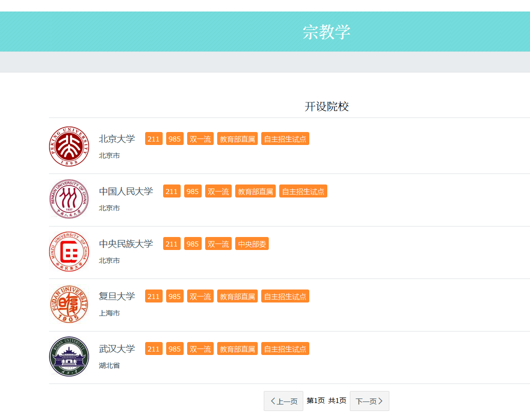Click the 教育部直属 tag for 北京大学
Screen dimensions: 530x420
pyautogui.click(x=237, y=139)
